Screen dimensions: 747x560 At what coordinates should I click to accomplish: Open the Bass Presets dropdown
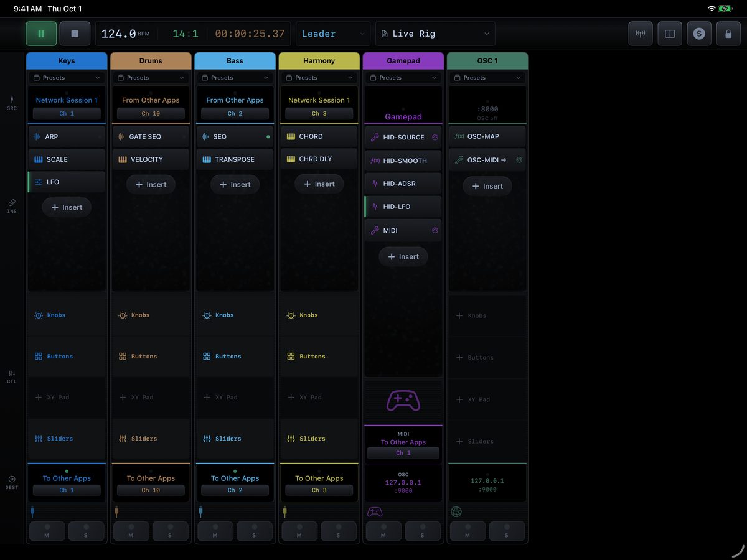[235, 78]
